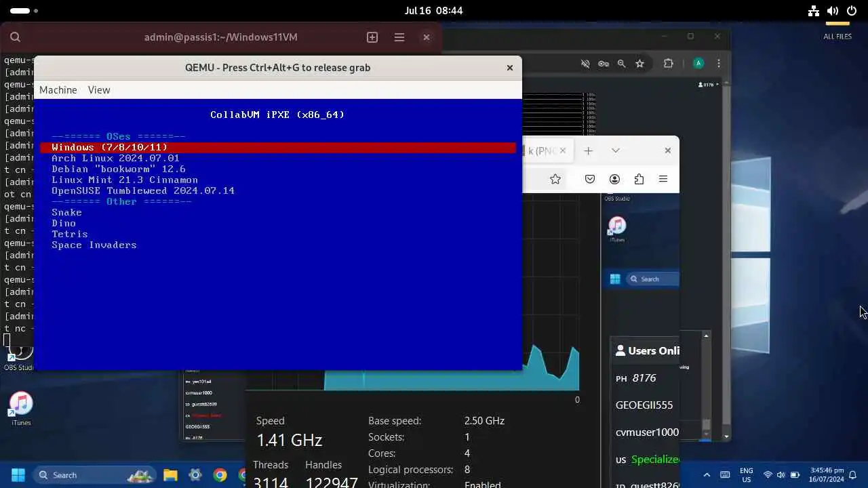
Task: Click the 1.41 GHz Speed value
Action: (289, 440)
